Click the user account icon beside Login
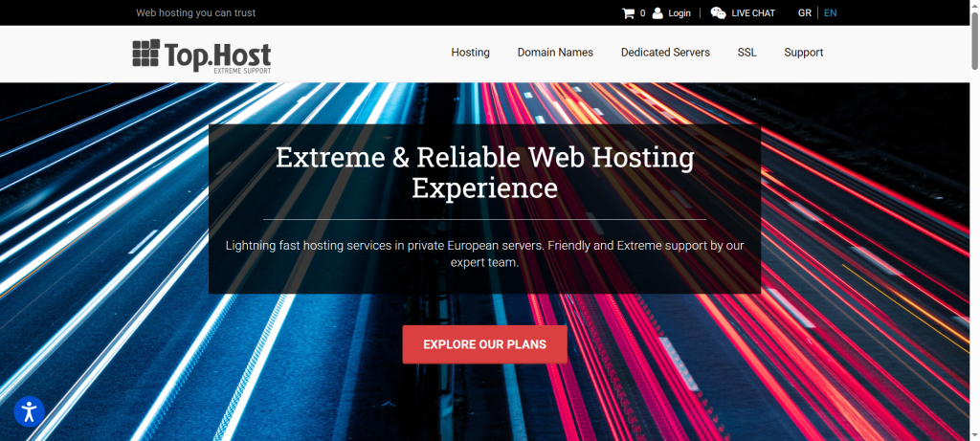This screenshot has width=980, height=441. pos(657,13)
